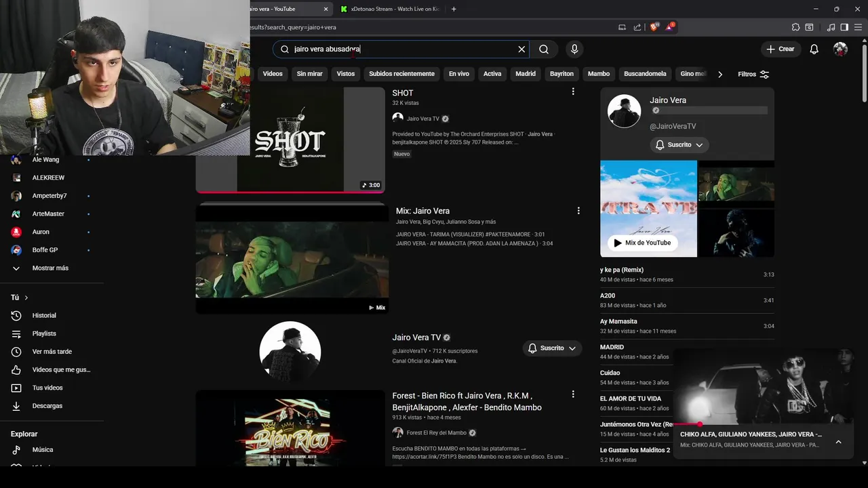The height and width of the screenshot is (488, 868).
Task: Clear the search box with the X icon
Action: point(521,49)
